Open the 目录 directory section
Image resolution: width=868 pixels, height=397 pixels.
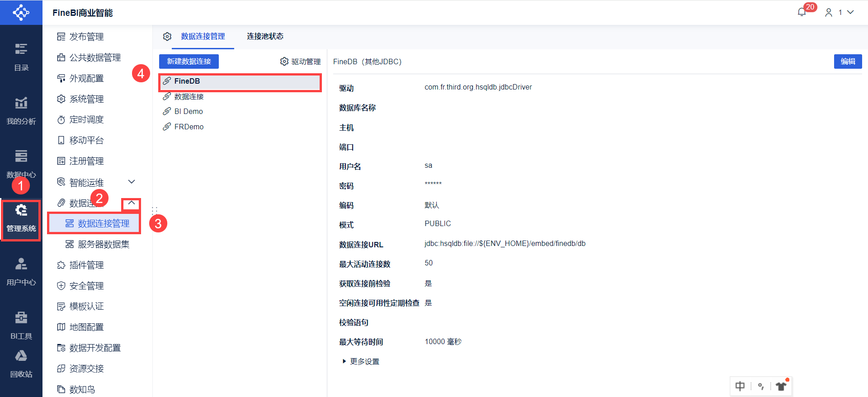[21, 57]
